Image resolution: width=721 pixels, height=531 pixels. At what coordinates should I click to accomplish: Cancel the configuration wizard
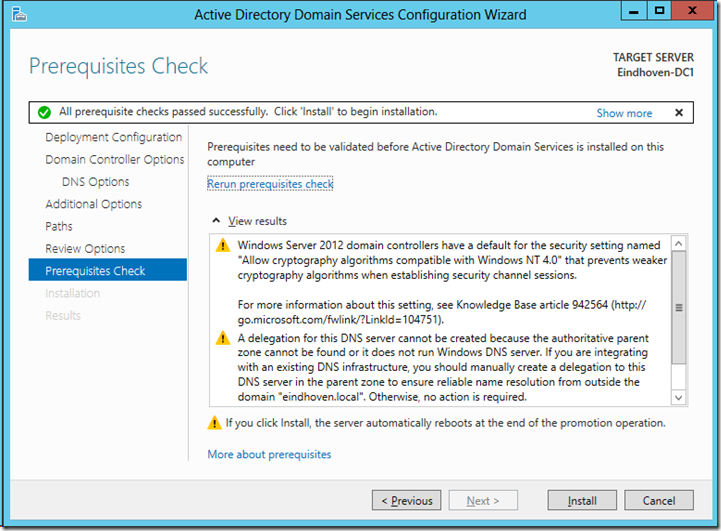click(x=659, y=500)
